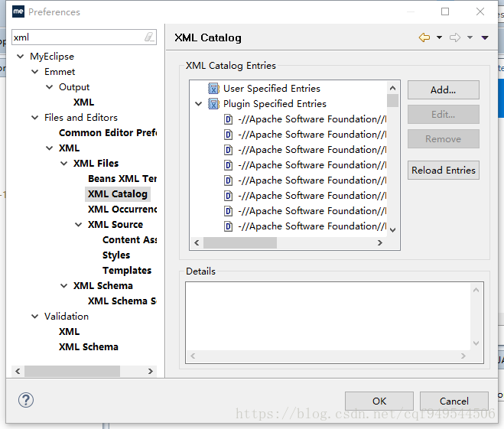Screen dimensions: 504x429
Task: Click the catalog list scroll-down arrow
Action: coord(392,229)
